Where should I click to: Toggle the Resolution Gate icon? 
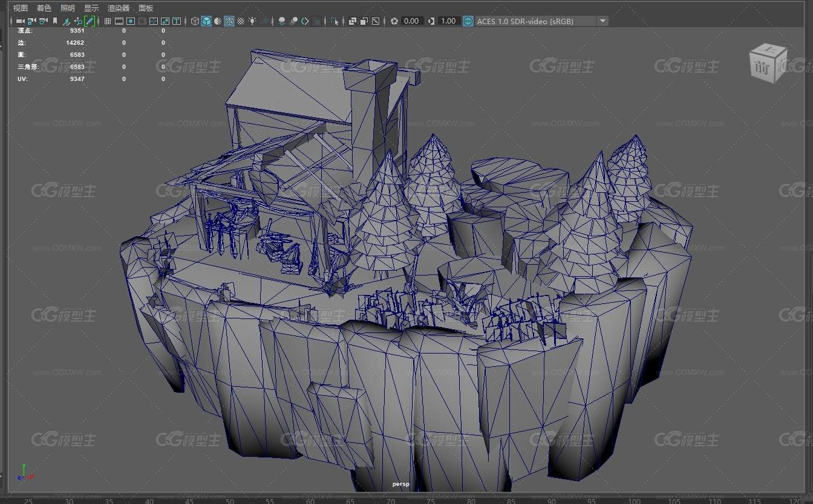131,21
